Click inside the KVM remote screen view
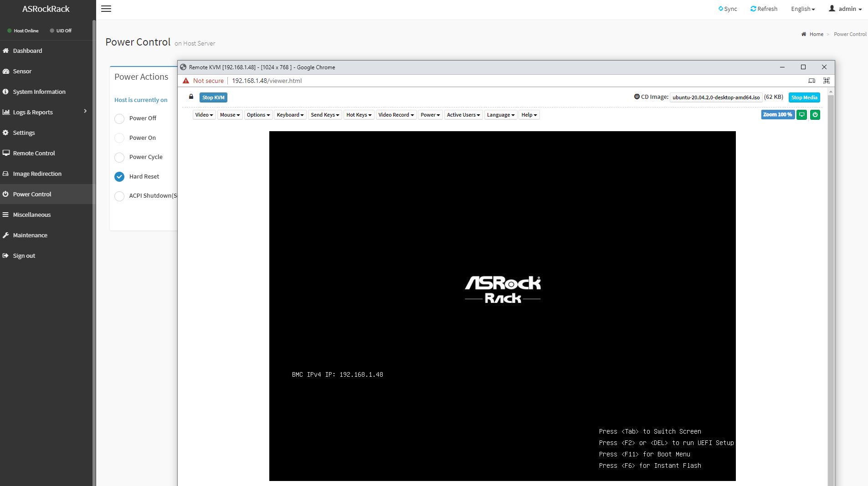 (x=502, y=306)
